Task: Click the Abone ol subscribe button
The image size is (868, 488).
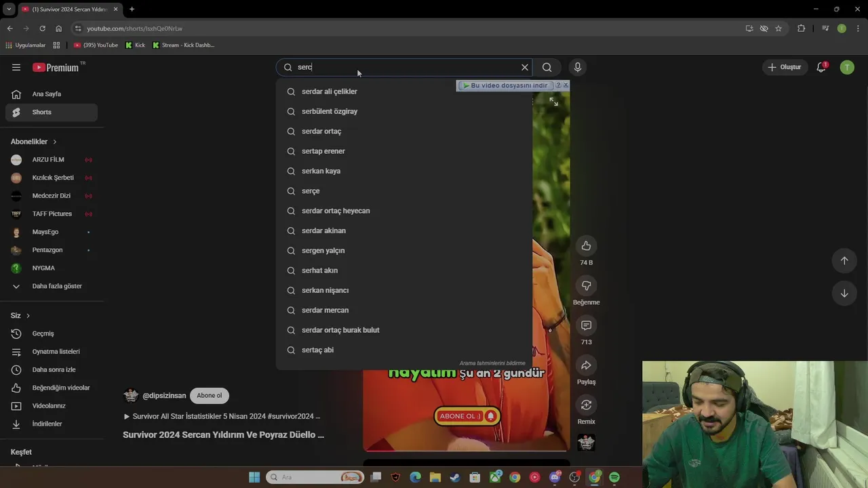Action: point(209,396)
